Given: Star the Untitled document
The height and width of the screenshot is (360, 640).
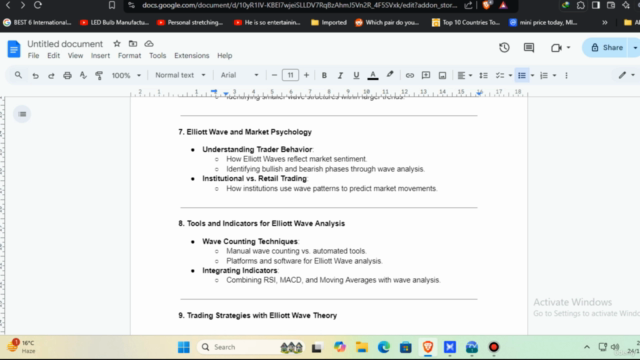Looking at the screenshot, I should [117, 44].
